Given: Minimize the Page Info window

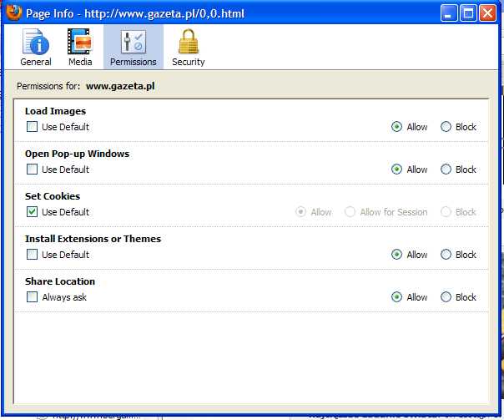Looking at the screenshot, I should point(449,13).
